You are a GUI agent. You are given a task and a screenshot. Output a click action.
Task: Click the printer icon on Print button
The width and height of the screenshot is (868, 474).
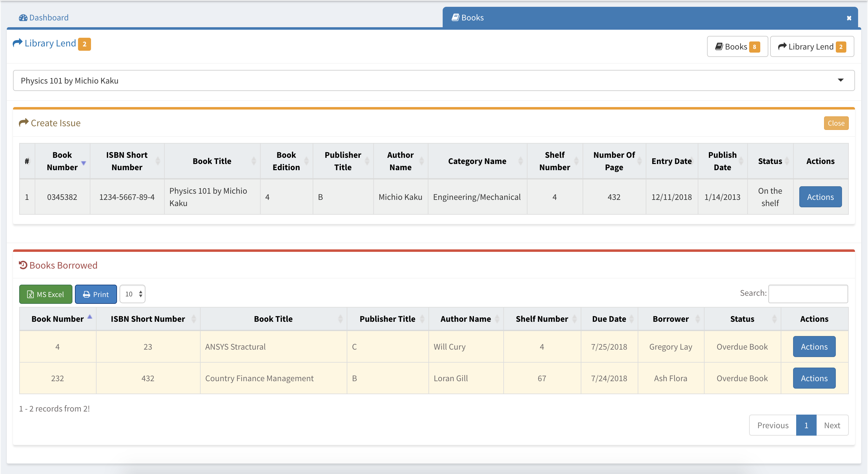pos(87,294)
